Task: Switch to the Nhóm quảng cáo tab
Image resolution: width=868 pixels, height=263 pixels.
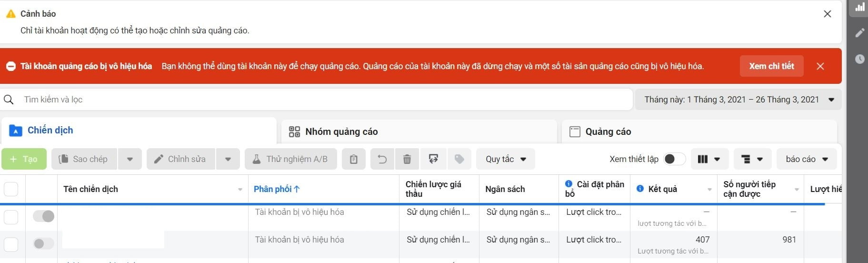Action: [341, 131]
